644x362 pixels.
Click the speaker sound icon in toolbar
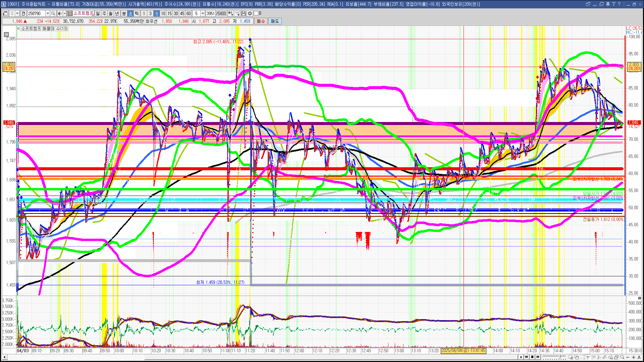pyautogui.click(x=59, y=13)
